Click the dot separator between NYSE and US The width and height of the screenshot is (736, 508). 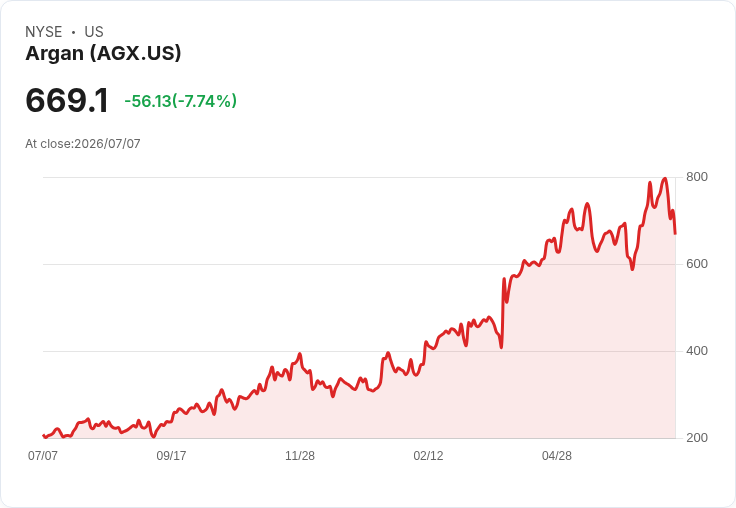click(x=73, y=32)
